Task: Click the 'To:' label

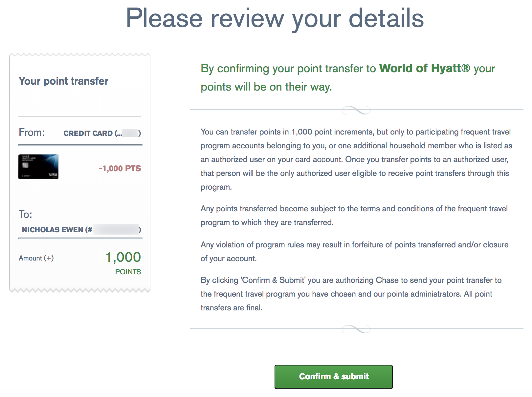Action: coord(25,214)
